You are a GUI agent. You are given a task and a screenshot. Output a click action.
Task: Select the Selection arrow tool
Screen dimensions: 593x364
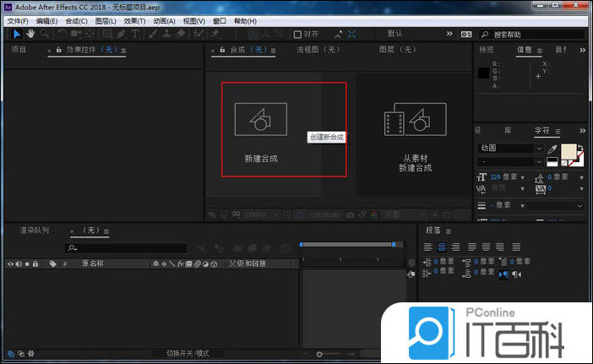coord(17,34)
